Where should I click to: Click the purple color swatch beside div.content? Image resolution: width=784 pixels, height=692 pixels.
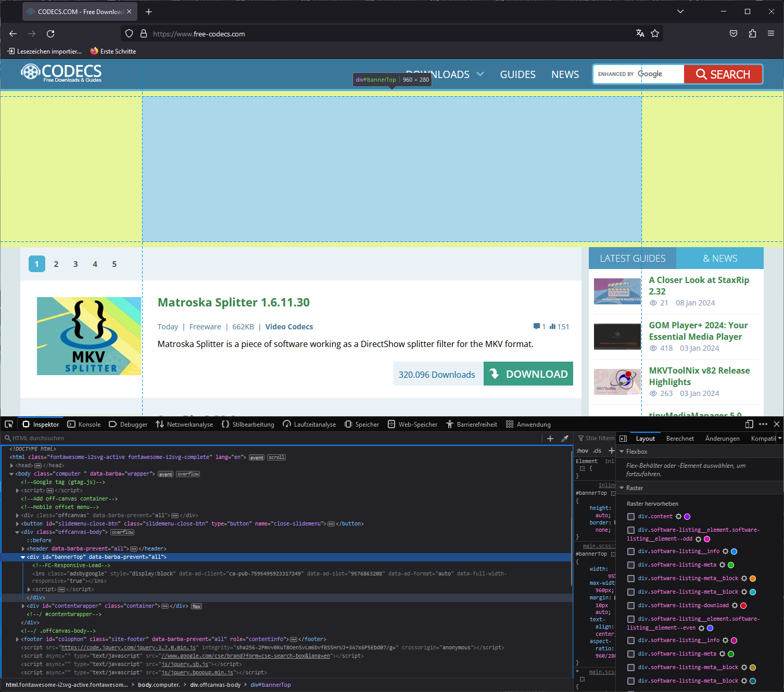pyautogui.click(x=687, y=516)
